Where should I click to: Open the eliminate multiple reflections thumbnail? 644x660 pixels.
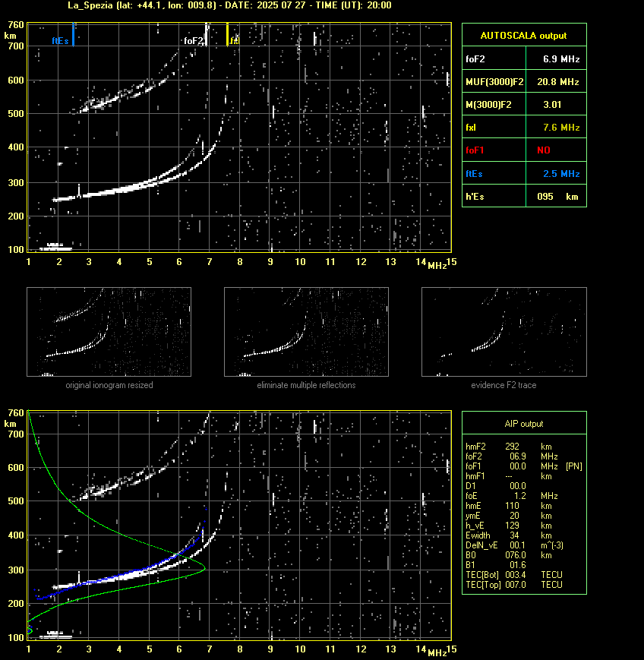click(306, 332)
